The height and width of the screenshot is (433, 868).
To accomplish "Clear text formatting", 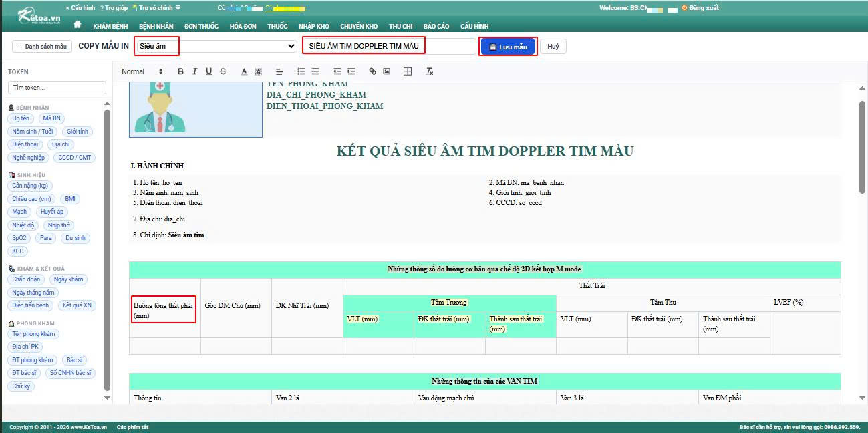I will [x=430, y=71].
